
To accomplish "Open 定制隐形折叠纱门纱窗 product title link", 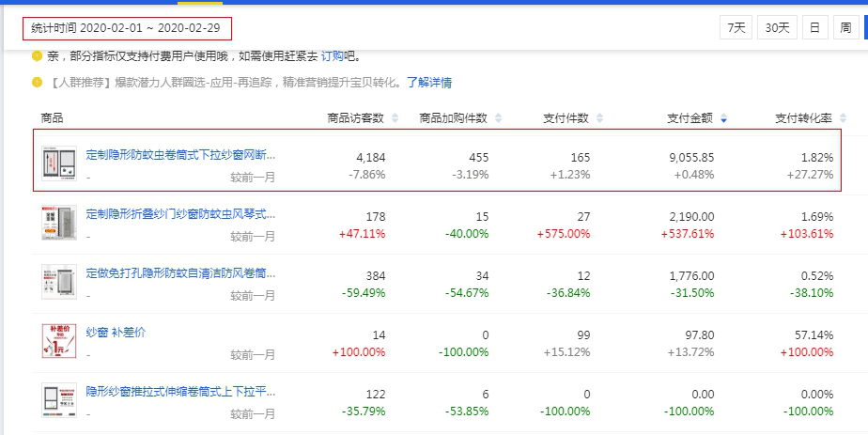I will [180, 213].
